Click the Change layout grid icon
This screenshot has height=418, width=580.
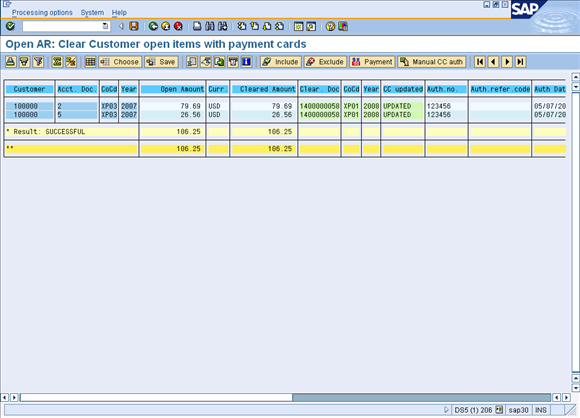point(90,62)
